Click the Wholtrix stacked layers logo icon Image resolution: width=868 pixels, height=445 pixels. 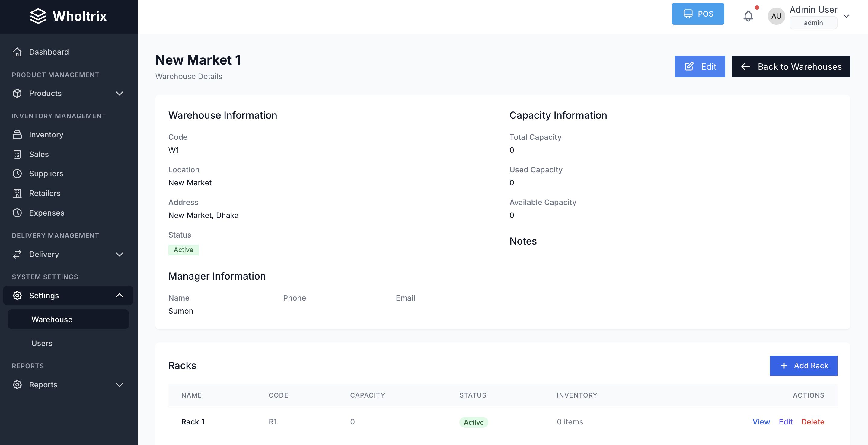click(x=38, y=16)
